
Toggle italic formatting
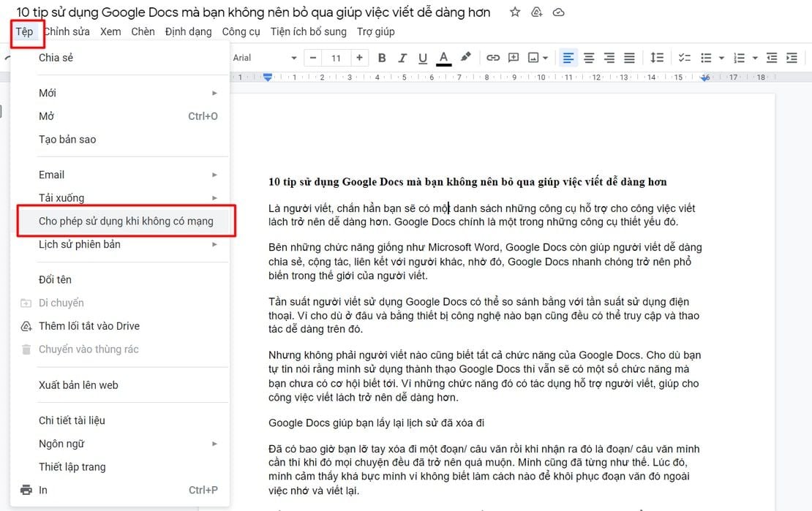402,58
